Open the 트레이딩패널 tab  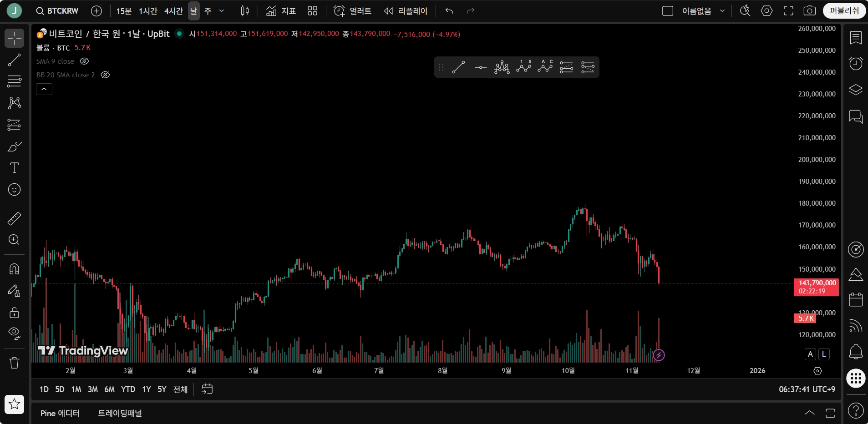(120, 413)
